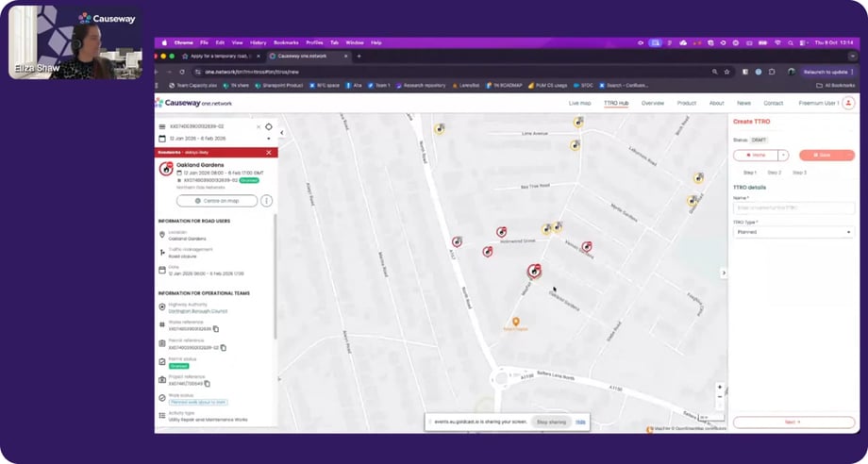868x464 pixels.
Task: Open the three-dot options next to Centre on map
Action: coord(267,201)
